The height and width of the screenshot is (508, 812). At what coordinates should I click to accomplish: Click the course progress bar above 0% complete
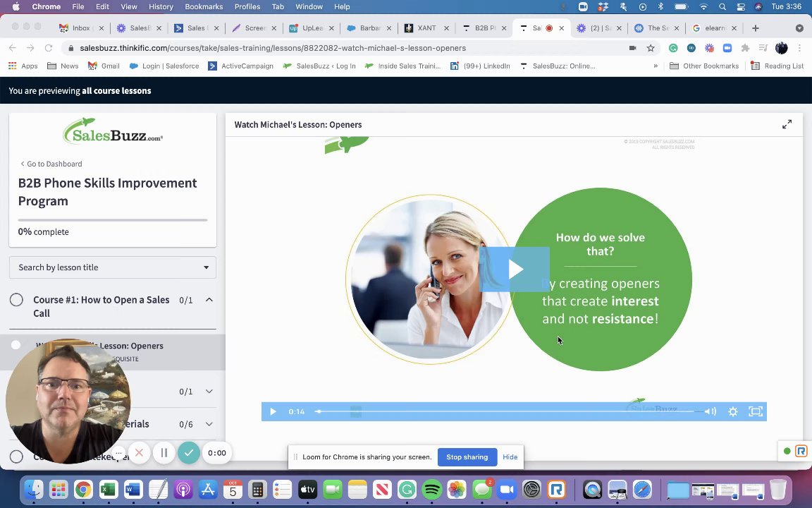pos(113,220)
